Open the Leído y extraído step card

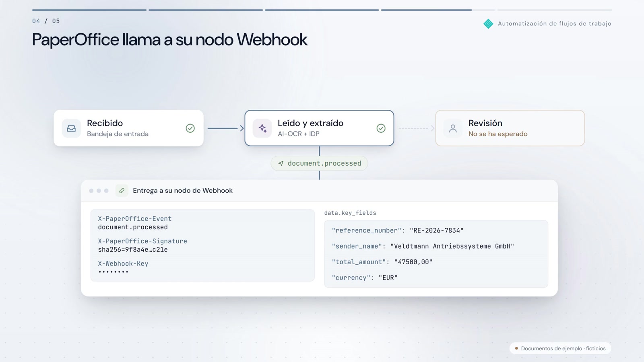tap(319, 128)
